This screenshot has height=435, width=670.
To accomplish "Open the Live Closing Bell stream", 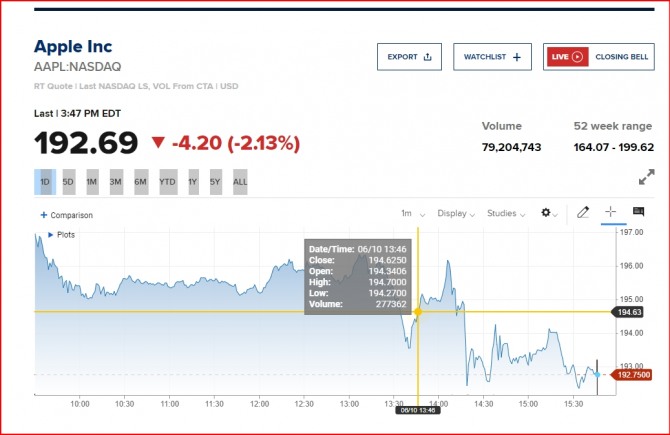I will [598, 57].
